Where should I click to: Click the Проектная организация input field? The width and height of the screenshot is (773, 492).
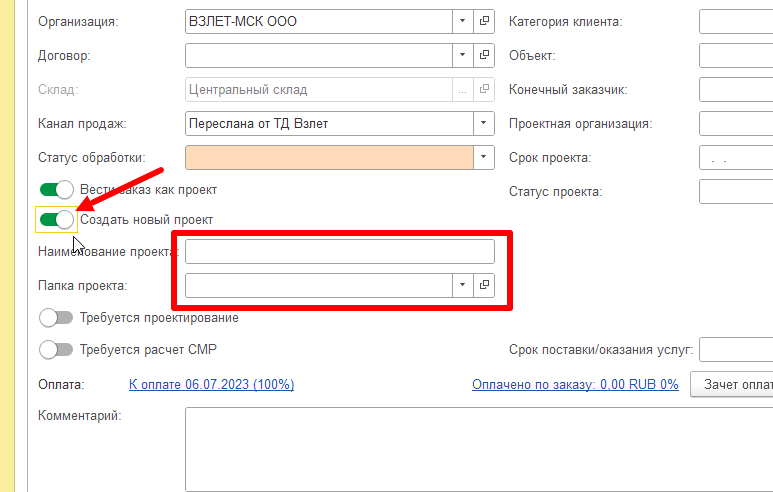coord(736,123)
